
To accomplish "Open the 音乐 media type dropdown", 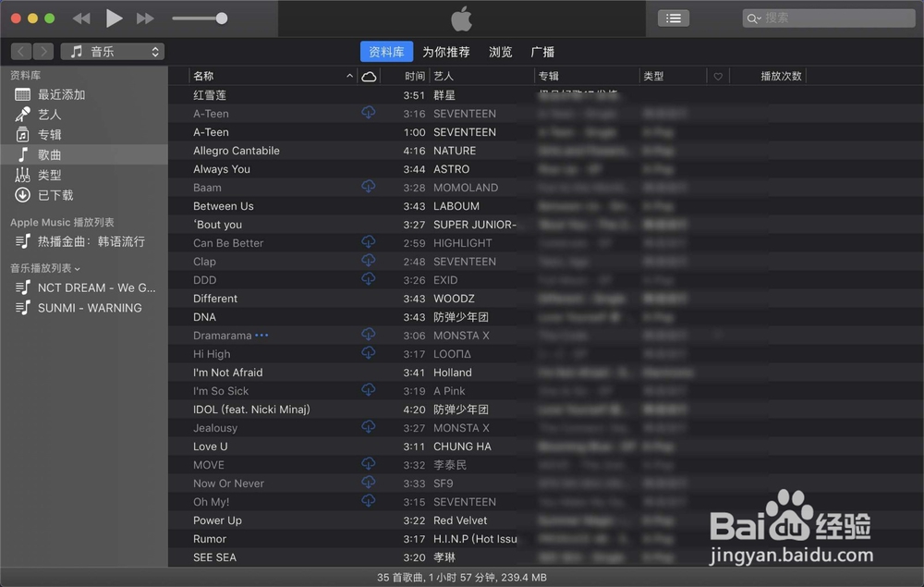I will 113,51.
